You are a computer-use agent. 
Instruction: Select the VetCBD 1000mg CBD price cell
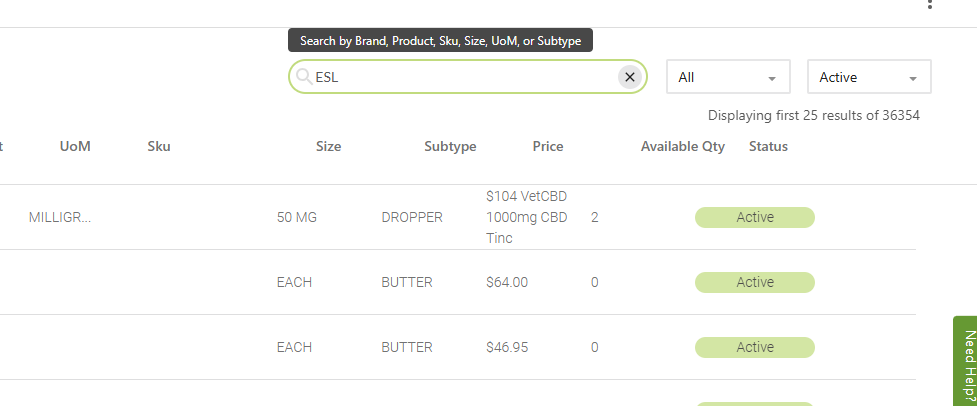coord(526,217)
